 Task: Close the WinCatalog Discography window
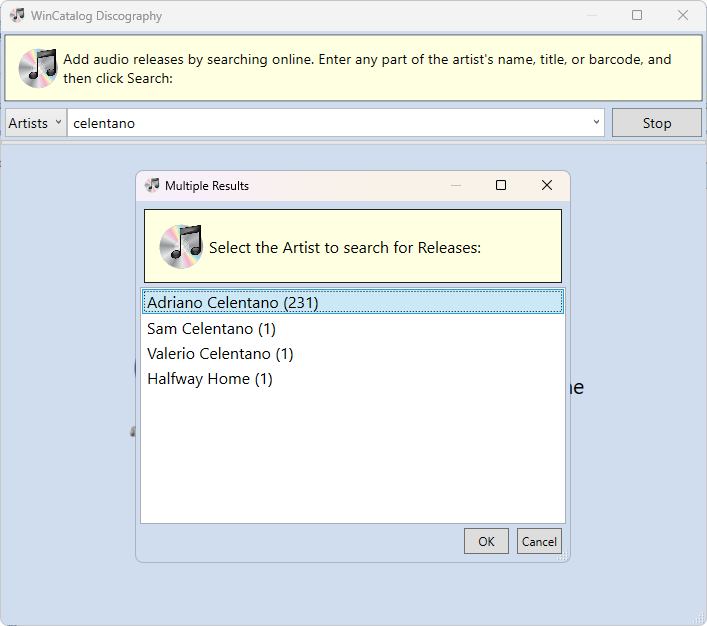click(683, 16)
